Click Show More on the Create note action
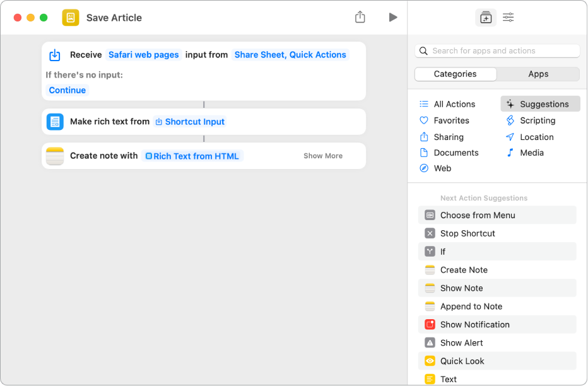The height and width of the screenshot is (386, 588). coord(322,155)
